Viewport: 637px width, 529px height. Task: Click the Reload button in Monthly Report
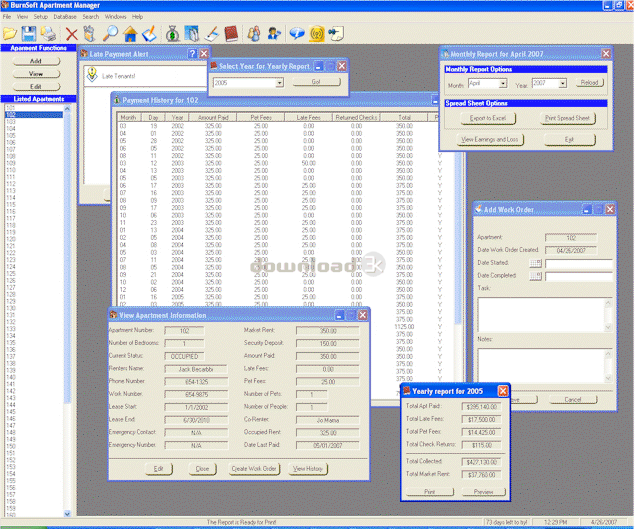[589, 82]
